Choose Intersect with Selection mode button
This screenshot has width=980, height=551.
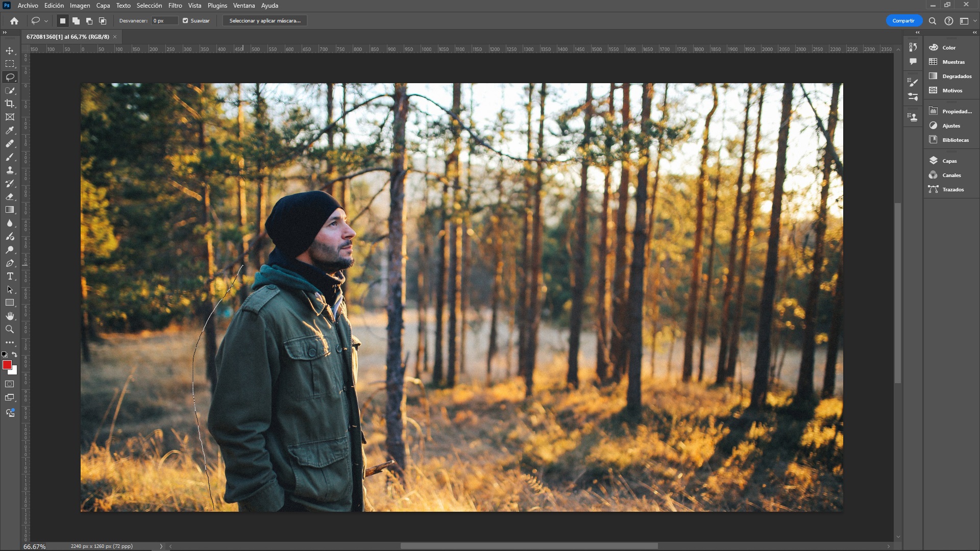click(x=103, y=21)
